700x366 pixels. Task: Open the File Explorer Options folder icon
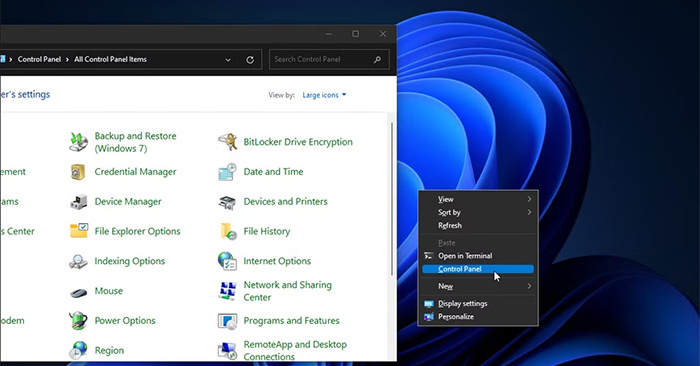[x=79, y=231]
